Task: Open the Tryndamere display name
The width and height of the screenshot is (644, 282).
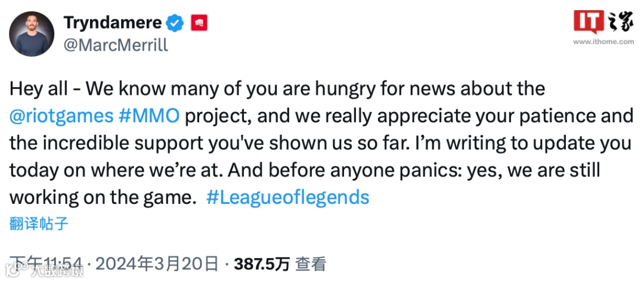Action: [x=113, y=22]
